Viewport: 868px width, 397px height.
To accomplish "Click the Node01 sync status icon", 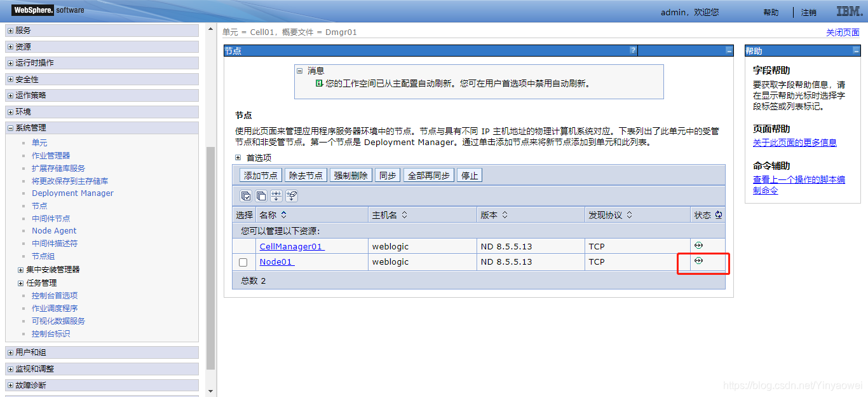I will [x=698, y=260].
